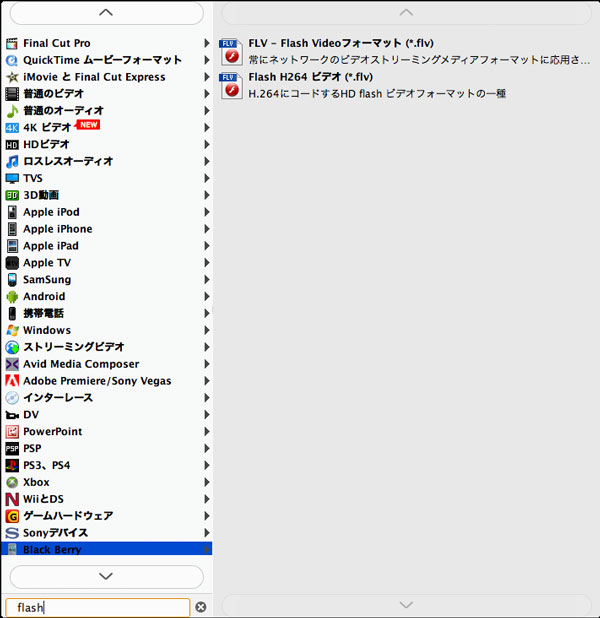
Task: Click the Apple iPod device icon
Action: pos(12,212)
